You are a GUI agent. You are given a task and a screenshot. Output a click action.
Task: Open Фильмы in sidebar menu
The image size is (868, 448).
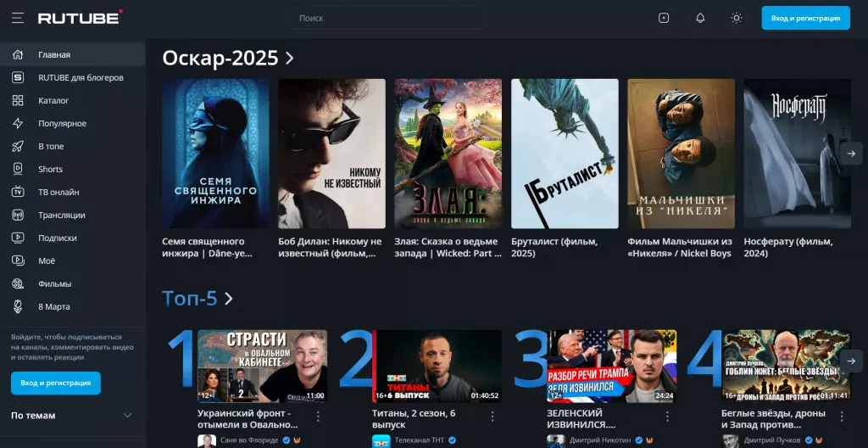click(x=73, y=284)
